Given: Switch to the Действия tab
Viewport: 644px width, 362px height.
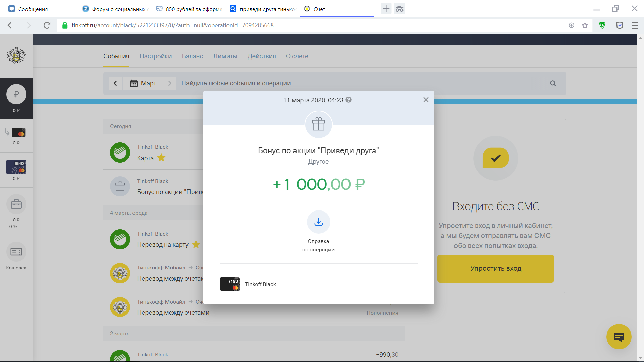Looking at the screenshot, I should 262,56.
